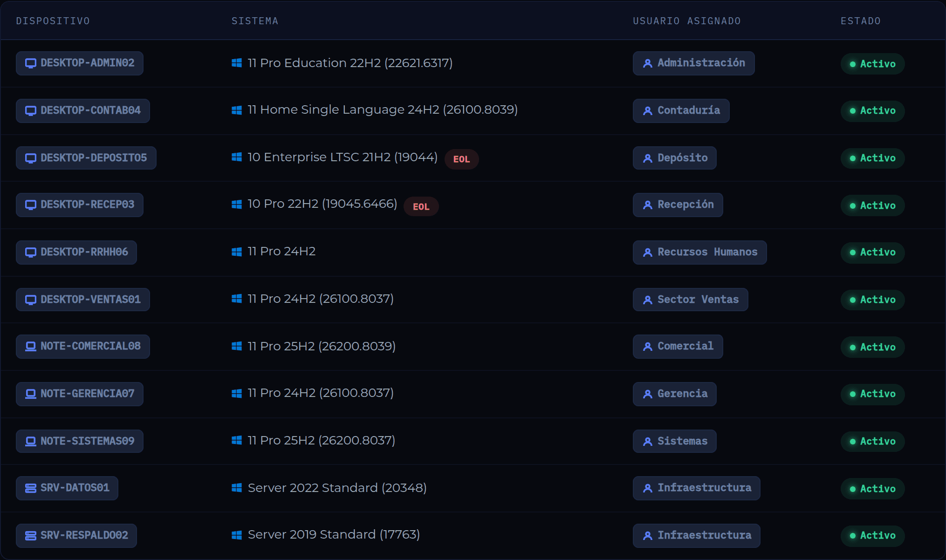Viewport: 946px width, 560px height.
Task: Click the user icon in the Administración chip
Action: pyautogui.click(x=648, y=63)
